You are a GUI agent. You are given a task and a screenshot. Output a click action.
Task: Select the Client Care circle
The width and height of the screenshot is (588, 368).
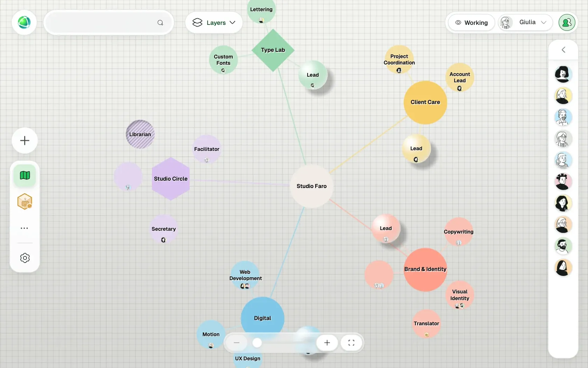[x=425, y=102]
